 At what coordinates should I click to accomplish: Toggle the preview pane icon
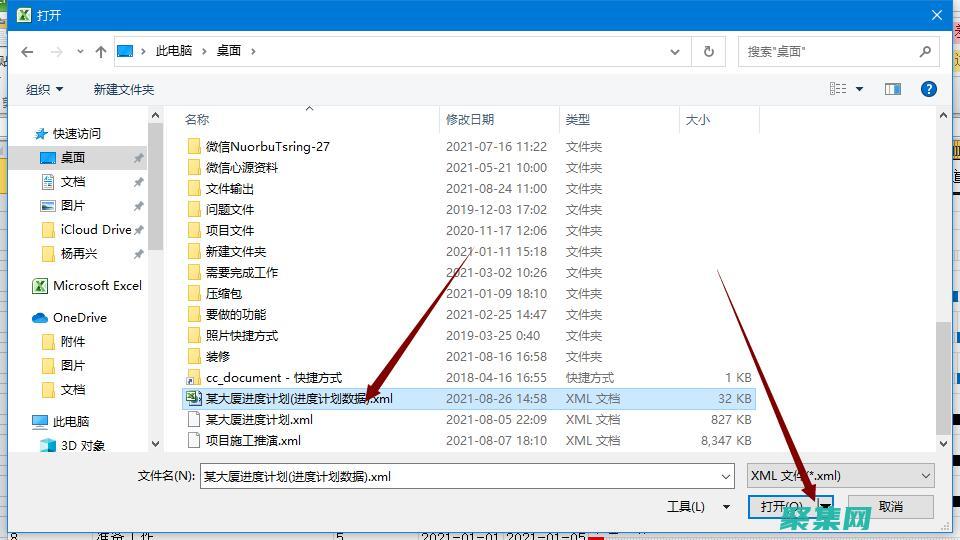(893, 89)
